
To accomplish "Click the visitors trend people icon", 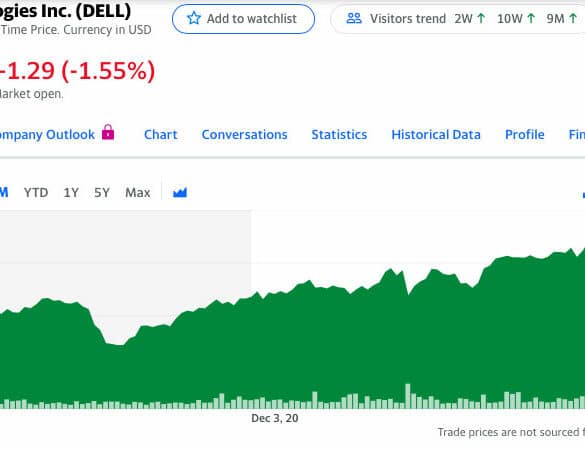I will tap(354, 18).
